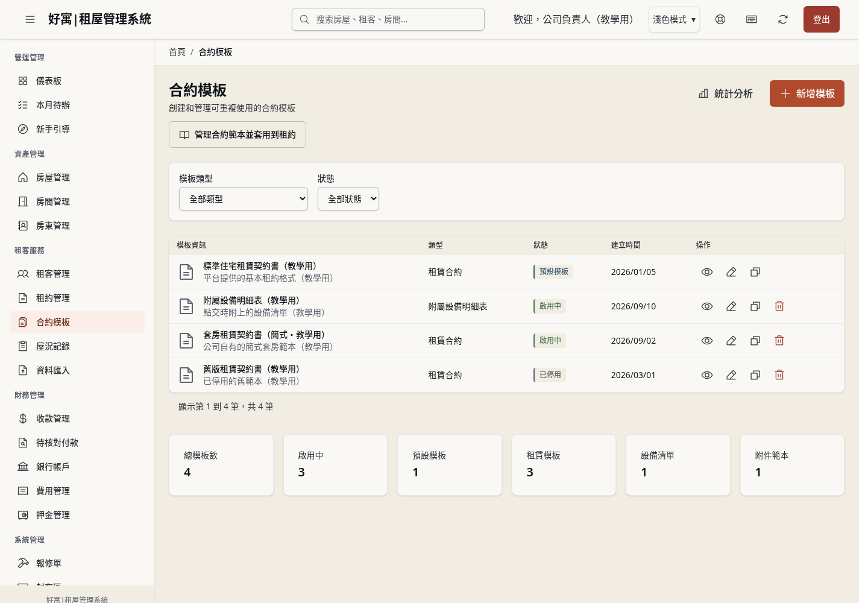This screenshot has width=868, height=603.
Task: Open the 淺色模式 theme selector
Action: 674,19
